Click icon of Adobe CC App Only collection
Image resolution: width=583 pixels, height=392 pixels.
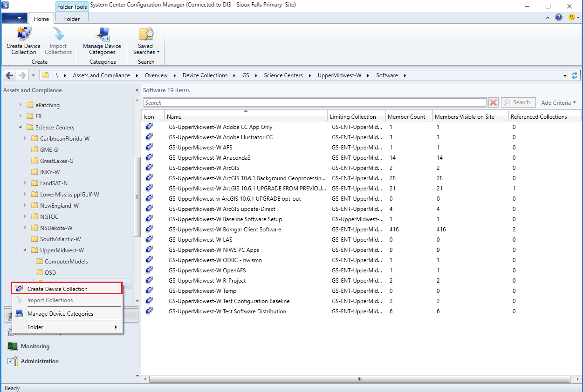click(x=149, y=127)
